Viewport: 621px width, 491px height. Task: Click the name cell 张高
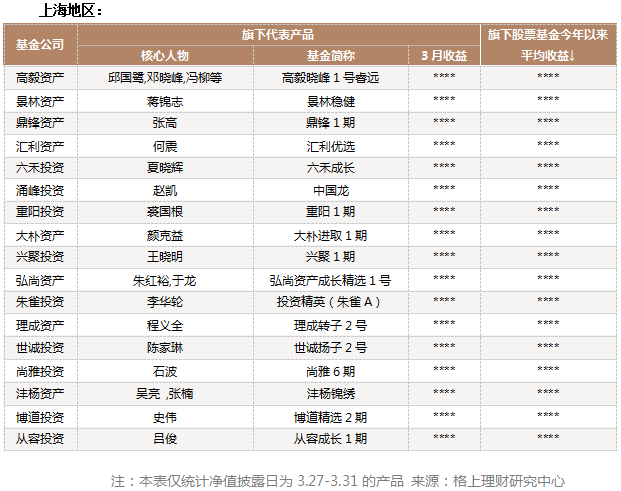coord(165,123)
